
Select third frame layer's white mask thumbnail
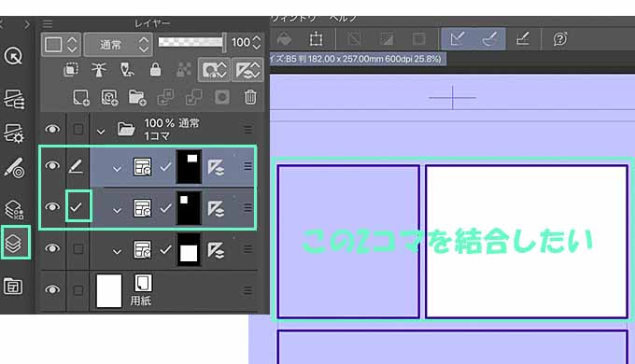pyautogui.click(x=189, y=250)
